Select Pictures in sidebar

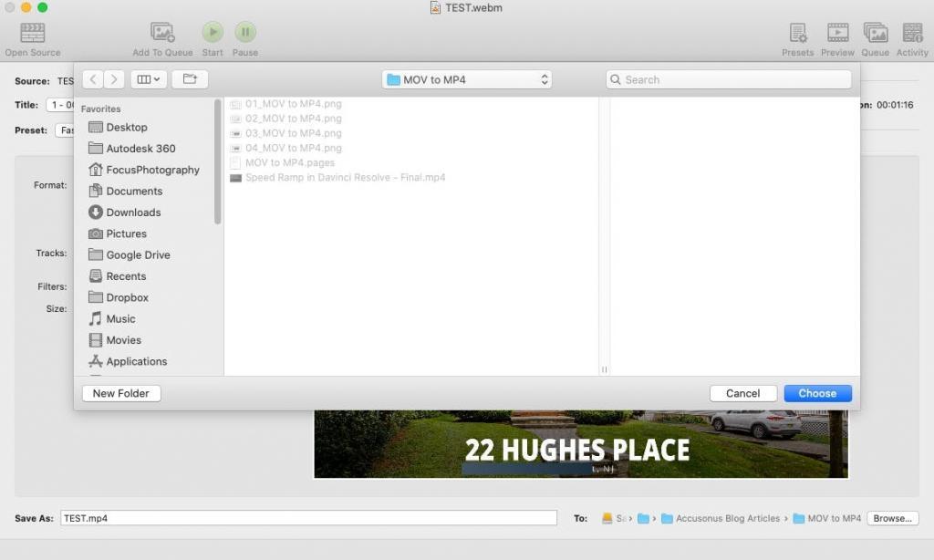coord(118,234)
